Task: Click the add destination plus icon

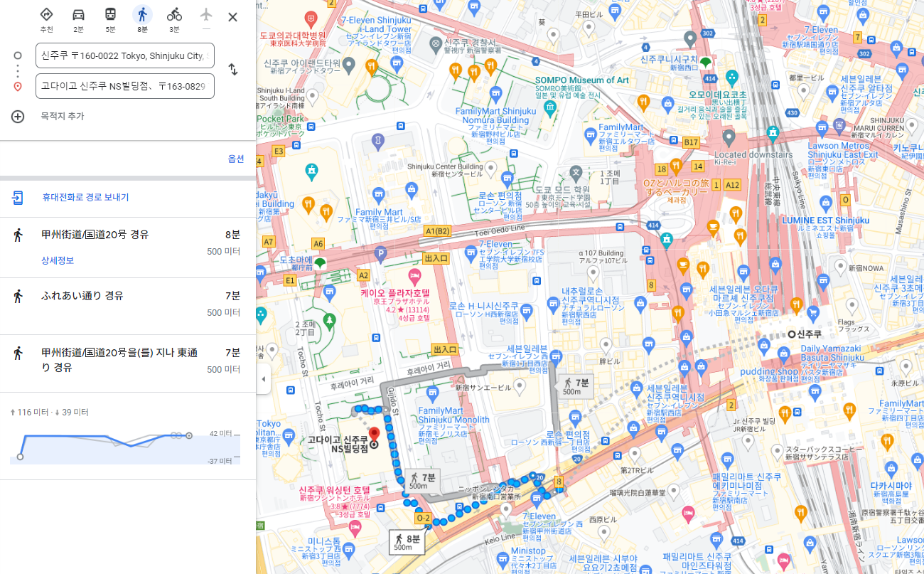Action: 18,117
